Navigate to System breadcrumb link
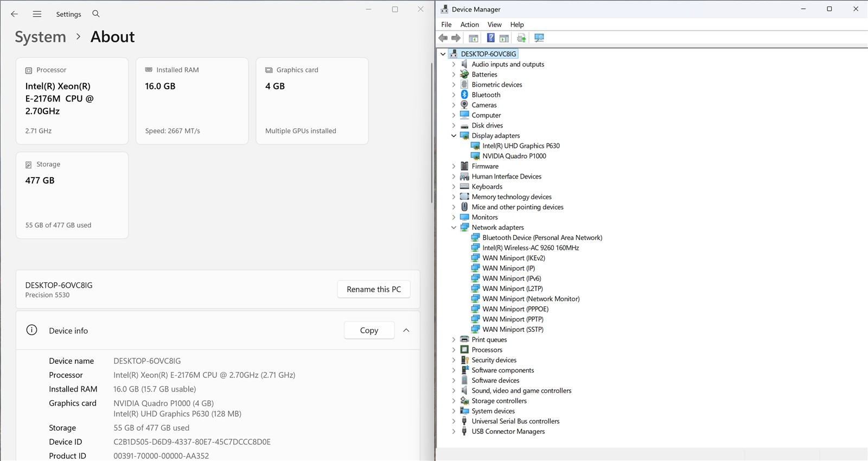 [40, 37]
